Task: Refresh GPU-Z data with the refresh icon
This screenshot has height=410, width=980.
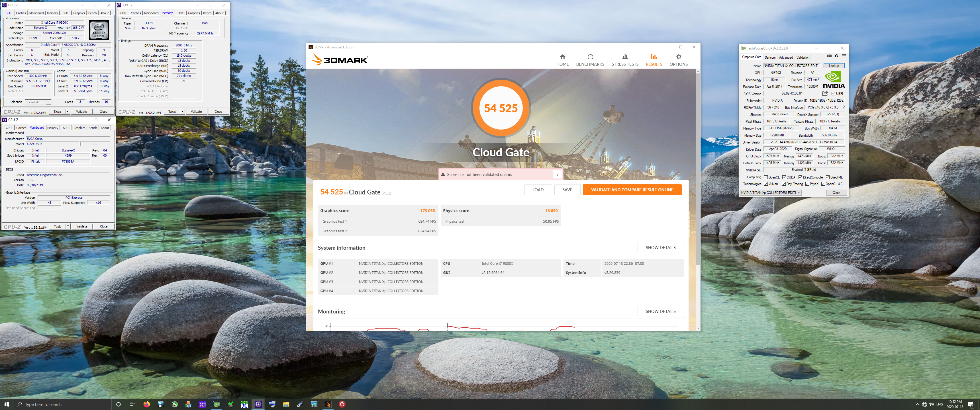Action: (836, 56)
